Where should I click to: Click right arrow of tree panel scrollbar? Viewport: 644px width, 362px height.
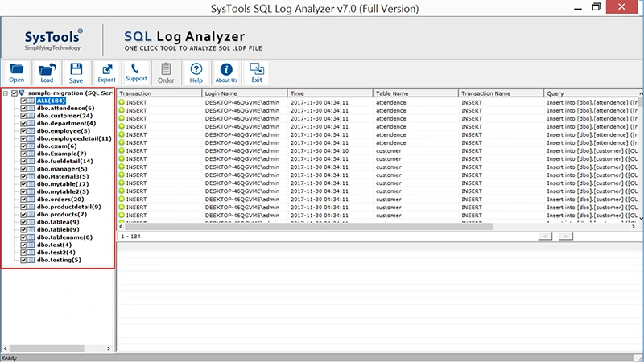[x=109, y=348]
